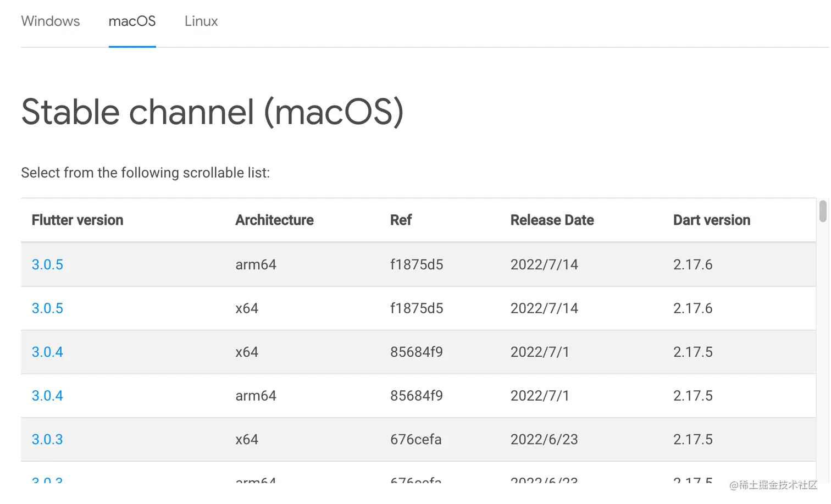
Task: Click the Ref column header
Action: click(401, 220)
